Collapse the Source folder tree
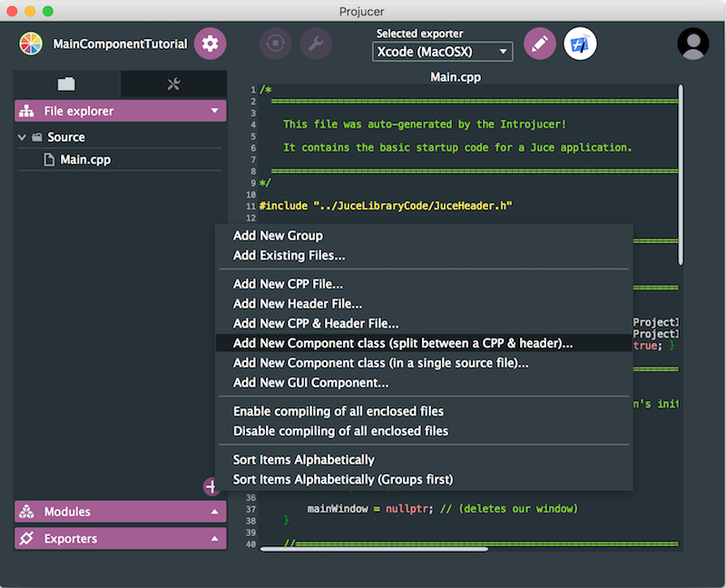The image size is (726, 588). click(22, 137)
